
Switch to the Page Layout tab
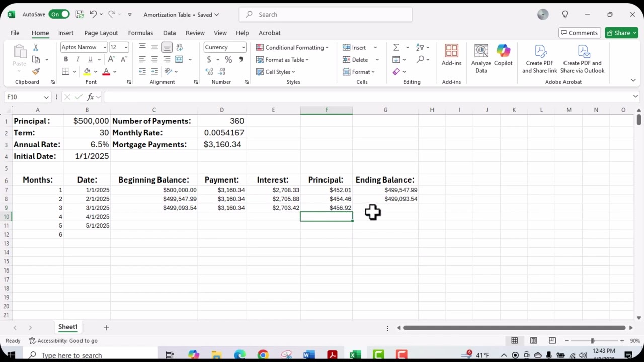coord(101,33)
